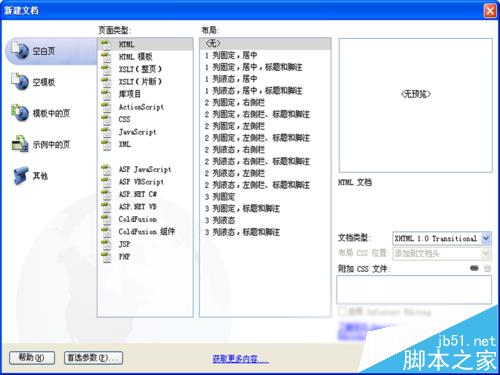
Task: Select layout 1 列液态,居中
Action: (x=265, y=79)
